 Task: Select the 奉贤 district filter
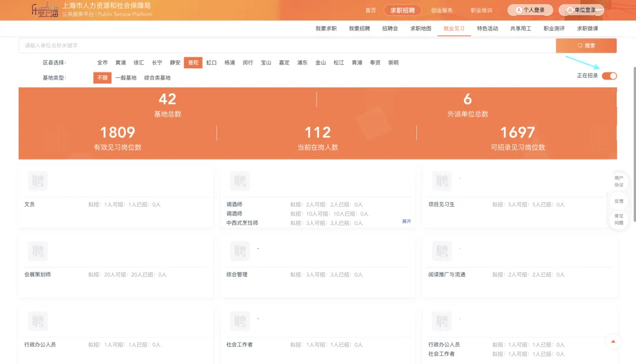point(375,62)
